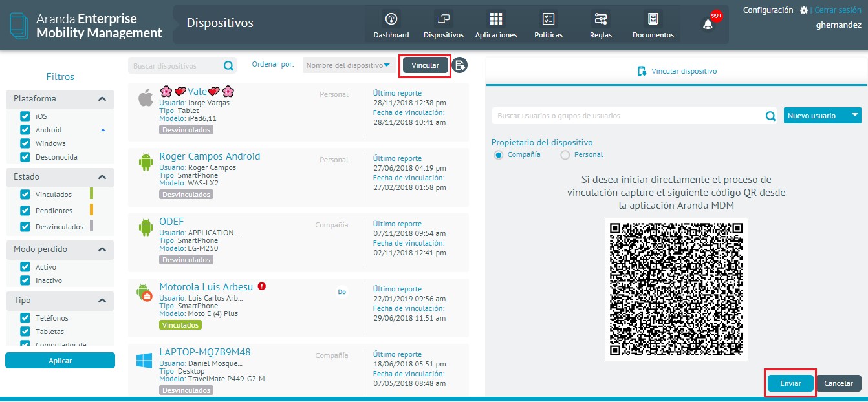Click the Aplicar filters button
This screenshot has height=402, width=868.
coord(60,361)
